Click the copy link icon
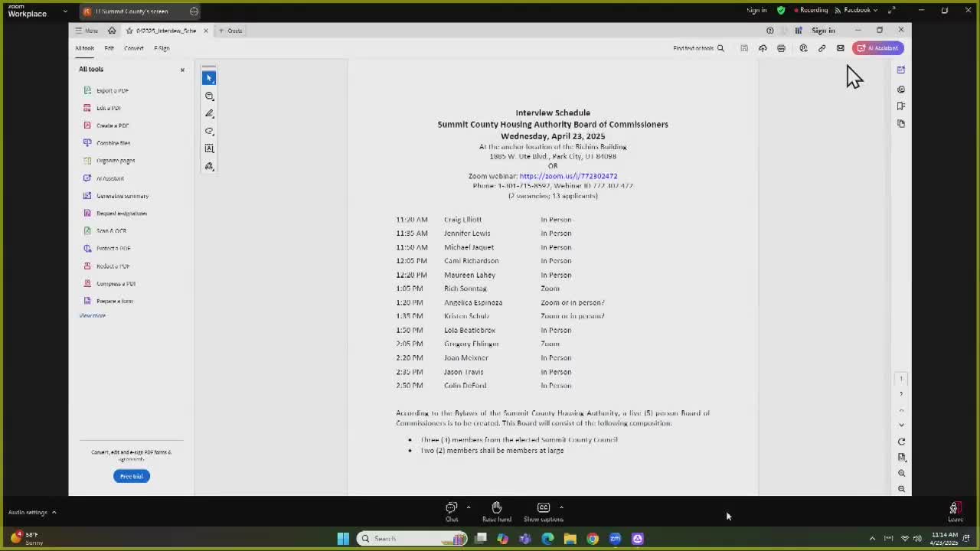This screenshot has width=980, height=551. point(822,48)
